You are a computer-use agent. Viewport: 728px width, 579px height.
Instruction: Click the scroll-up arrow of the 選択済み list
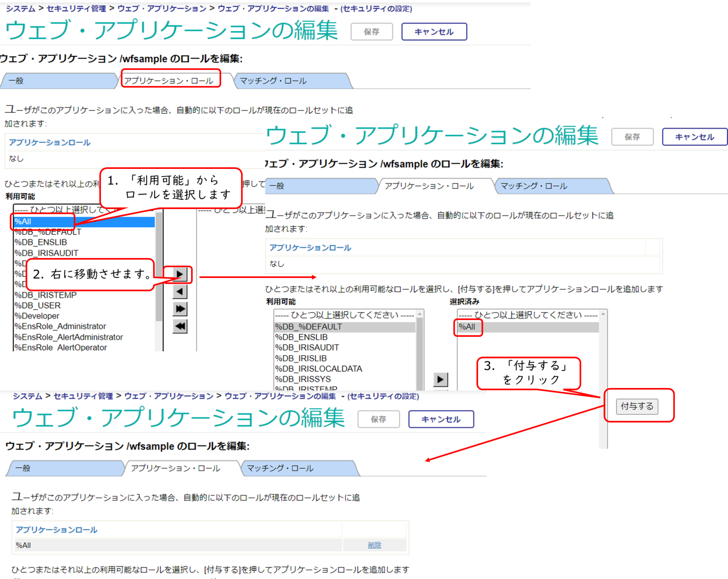pyautogui.click(x=603, y=314)
